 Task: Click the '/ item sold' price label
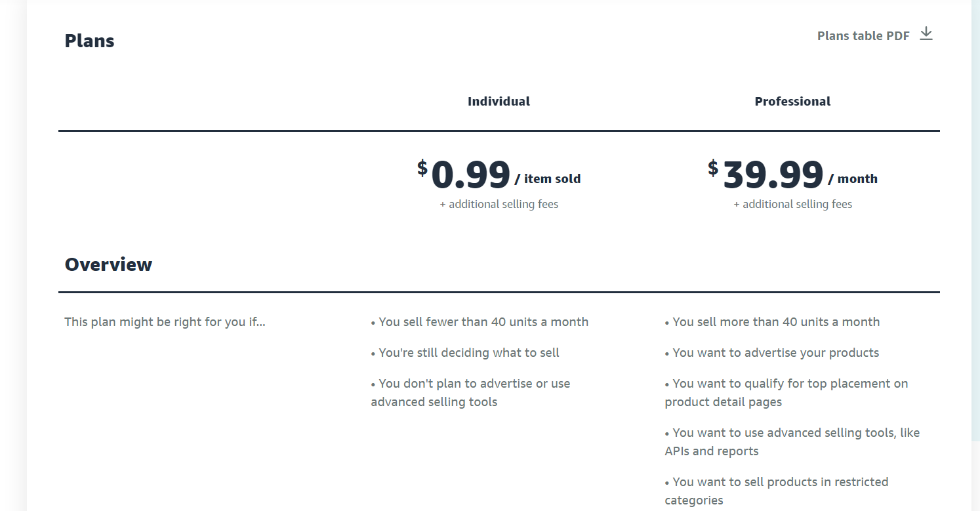pos(548,178)
